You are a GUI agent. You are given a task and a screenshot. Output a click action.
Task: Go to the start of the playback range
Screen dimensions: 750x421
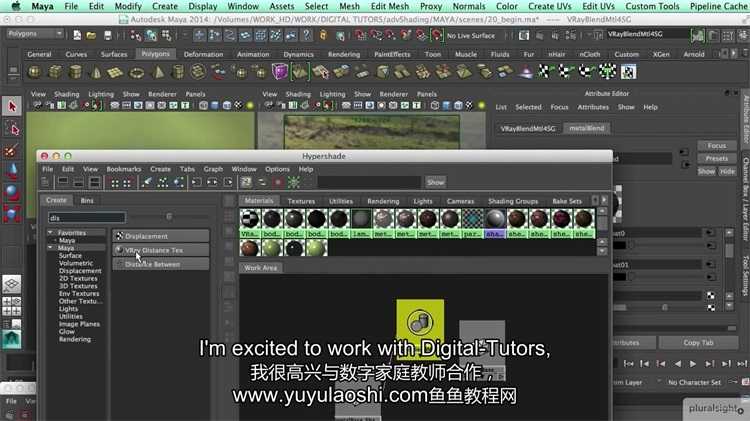click(629, 364)
